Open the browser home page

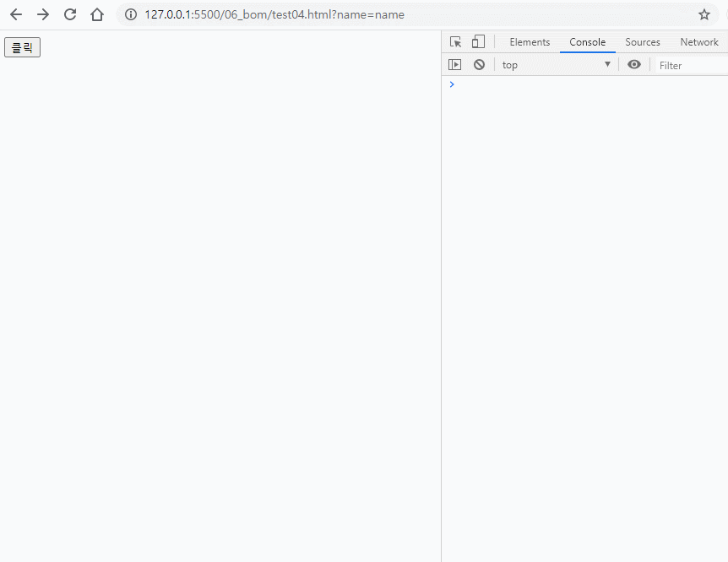(97, 15)
